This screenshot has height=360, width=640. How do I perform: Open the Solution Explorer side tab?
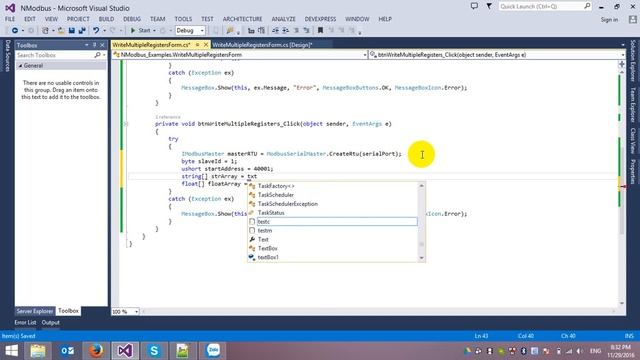tap(633, 60)
